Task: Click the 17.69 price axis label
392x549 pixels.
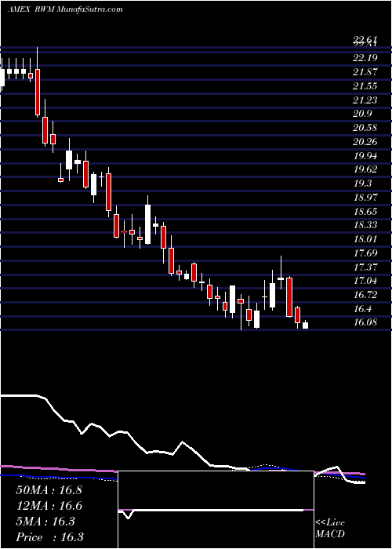Action: [365, 253]
